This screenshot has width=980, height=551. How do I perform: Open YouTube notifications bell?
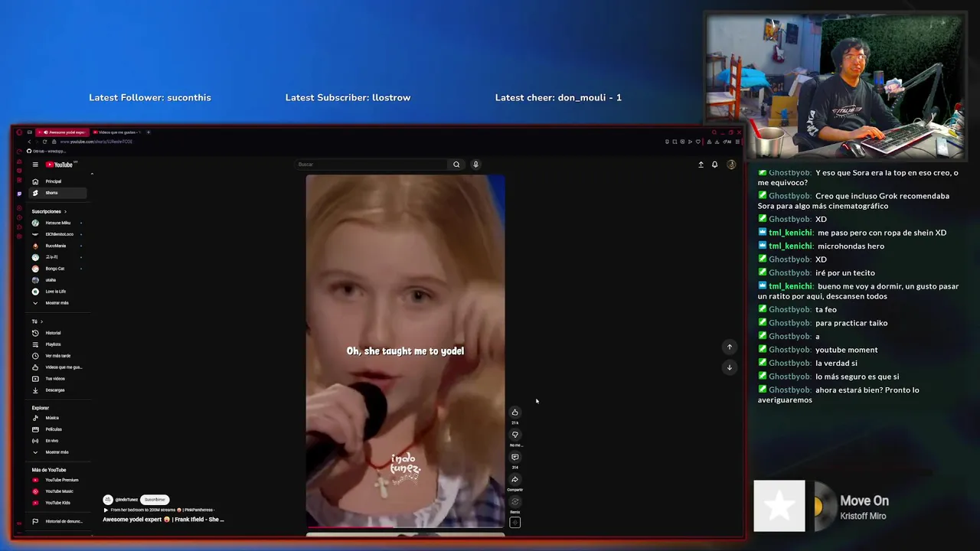click(715, 165)
